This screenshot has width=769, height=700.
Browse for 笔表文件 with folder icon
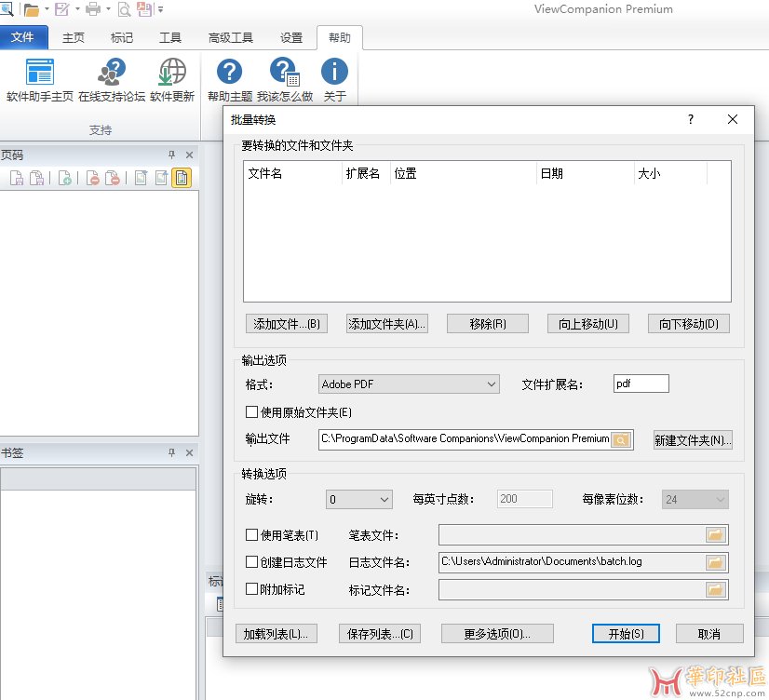(716, 534)
